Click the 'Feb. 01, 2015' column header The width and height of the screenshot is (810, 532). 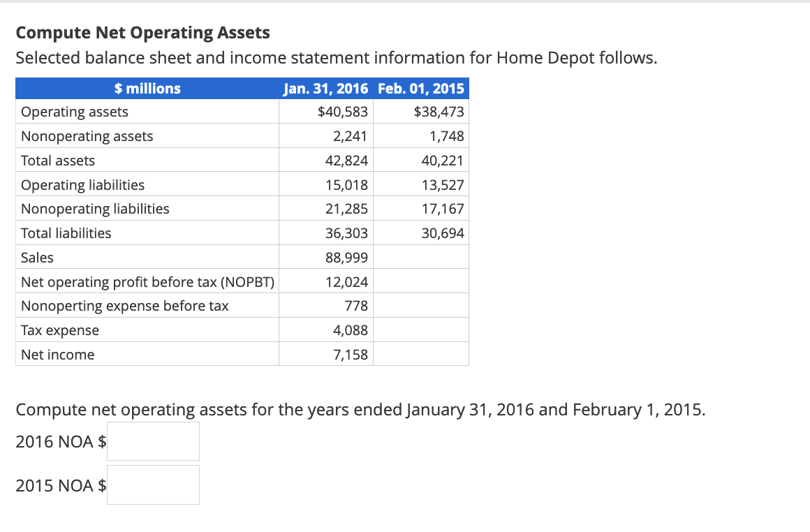point(421,88)
